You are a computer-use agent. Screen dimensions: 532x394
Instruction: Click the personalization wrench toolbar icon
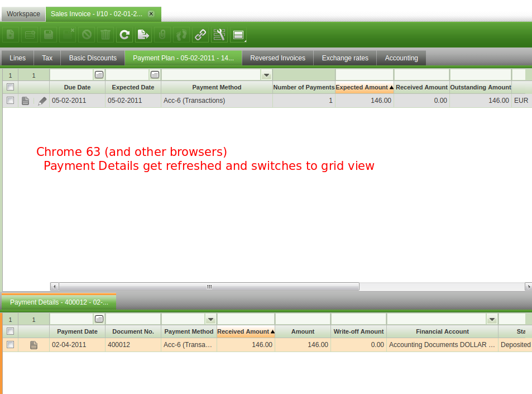point(219,35)
